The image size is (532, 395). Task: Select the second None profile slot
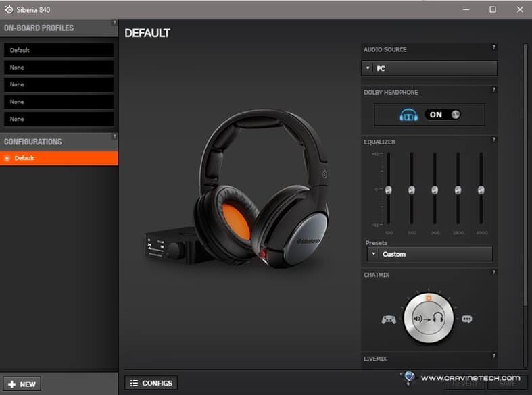coord(59,84)
